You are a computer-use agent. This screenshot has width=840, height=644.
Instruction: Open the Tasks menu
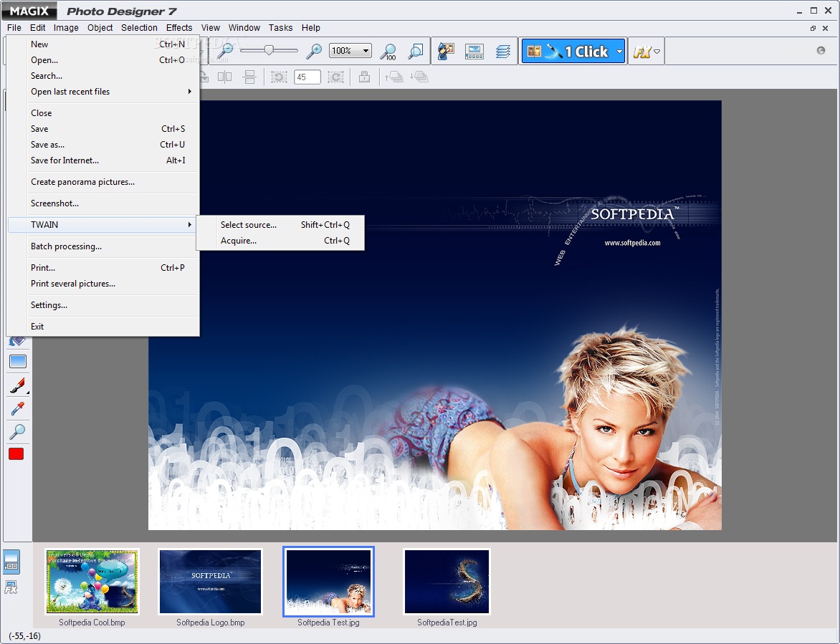281,28
